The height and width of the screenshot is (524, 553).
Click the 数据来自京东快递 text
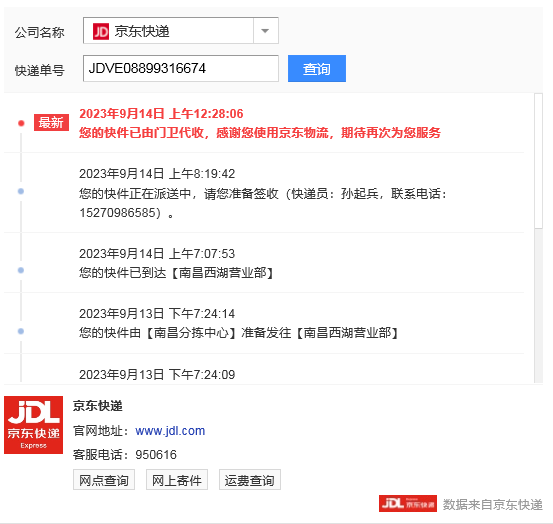coord(493,505)
